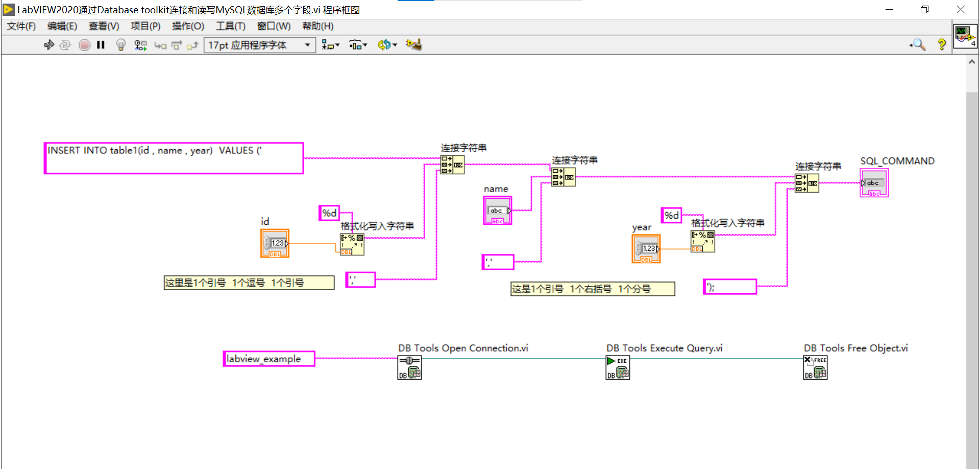
Task: Click the Abort Execution stop icon
Action: tap(84, 45)
